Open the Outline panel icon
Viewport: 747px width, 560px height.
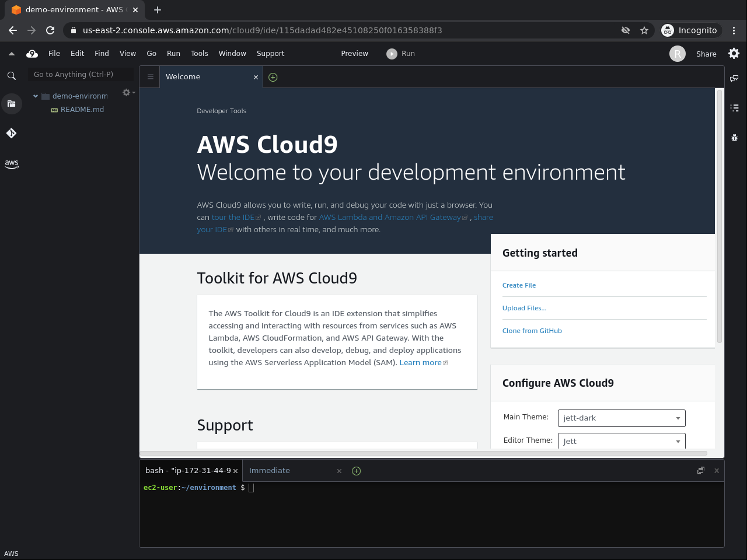734,108
